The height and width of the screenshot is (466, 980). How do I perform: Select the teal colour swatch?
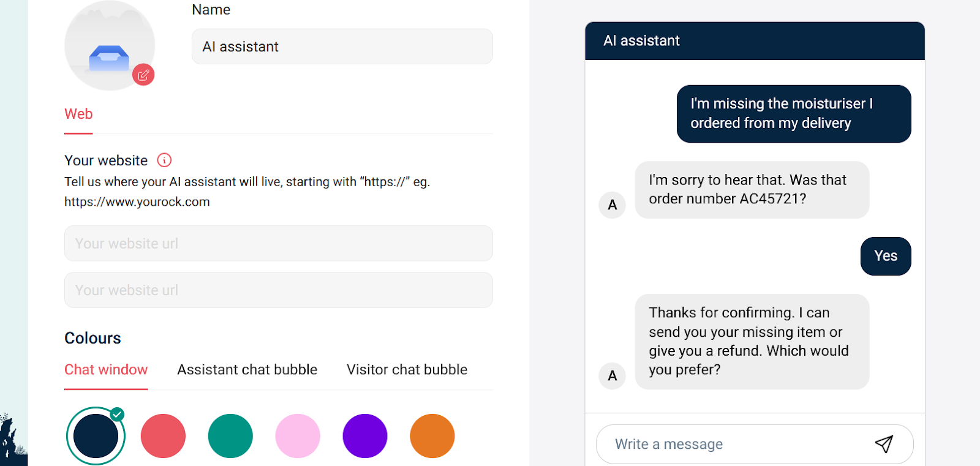230,435
